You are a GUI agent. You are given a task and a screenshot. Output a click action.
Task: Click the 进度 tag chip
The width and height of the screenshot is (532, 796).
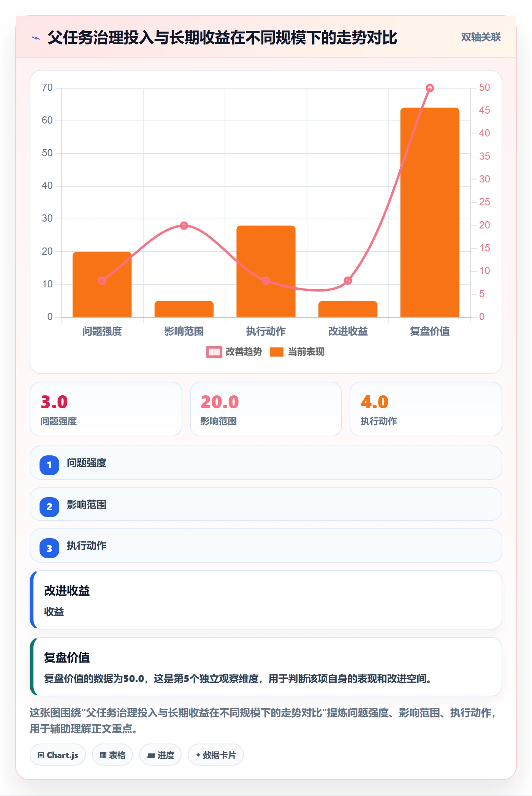tap(160, 755)
